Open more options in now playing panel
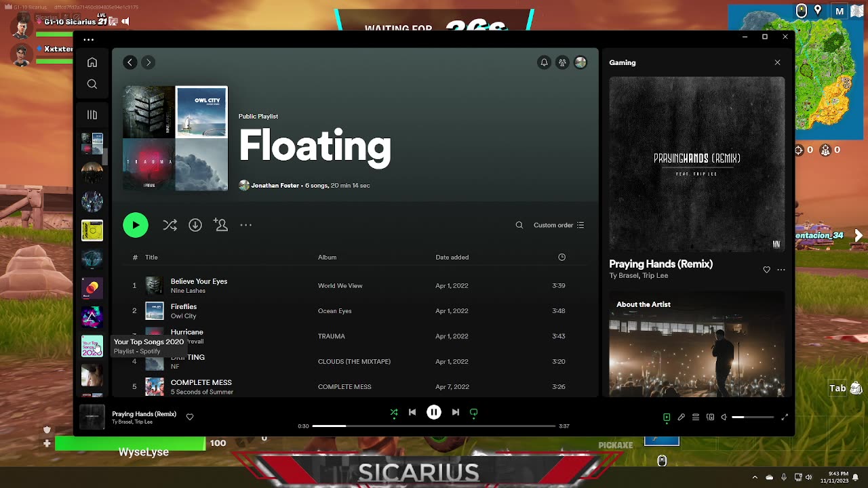Screen dimensions: 868x488 (x=781, y=270)
